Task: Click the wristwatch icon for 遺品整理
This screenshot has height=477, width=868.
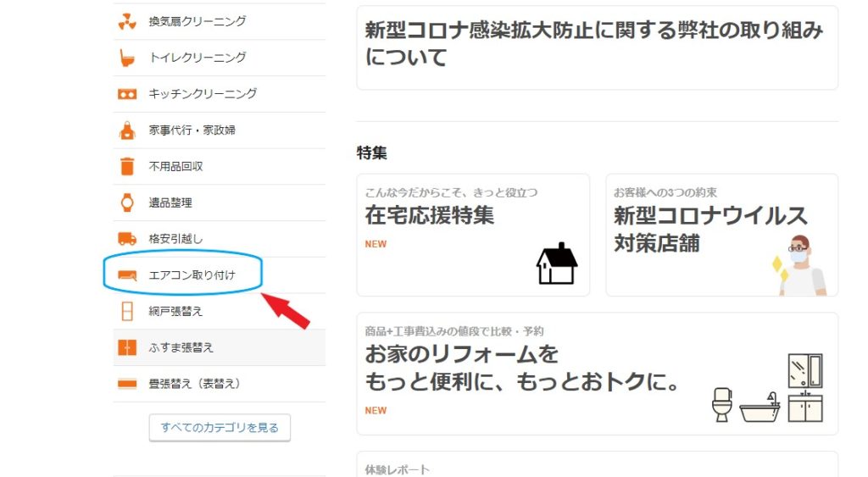Action: point(126,202)
